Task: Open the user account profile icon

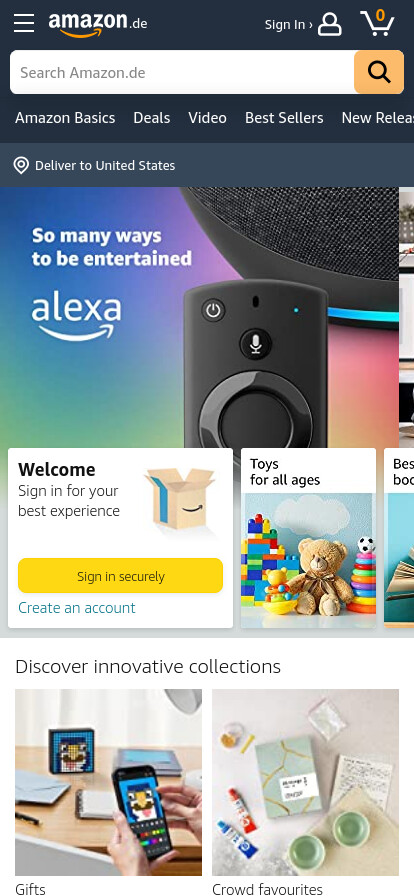Action: click(330, 25)
